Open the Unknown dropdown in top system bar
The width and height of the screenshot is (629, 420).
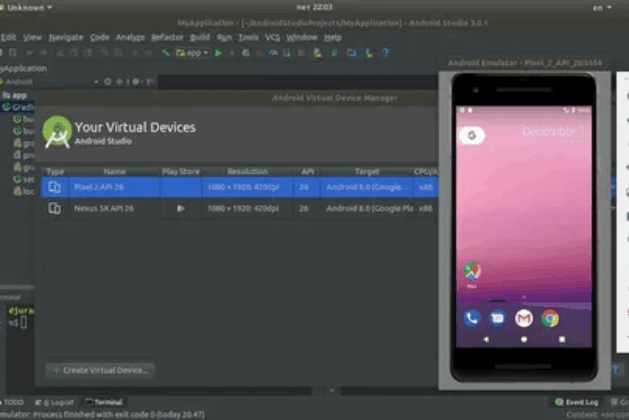[x=26, y=7]
